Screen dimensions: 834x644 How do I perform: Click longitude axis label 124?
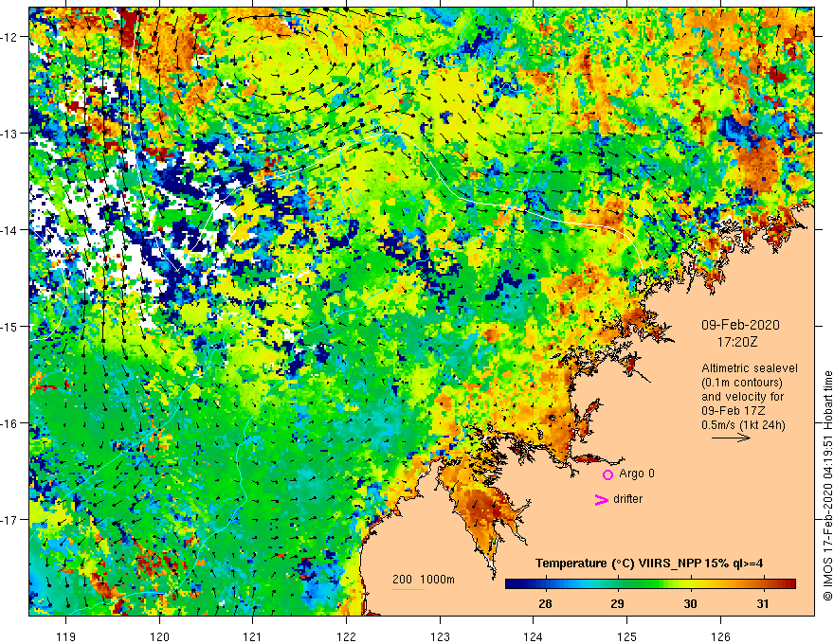[x=534, y=636]
